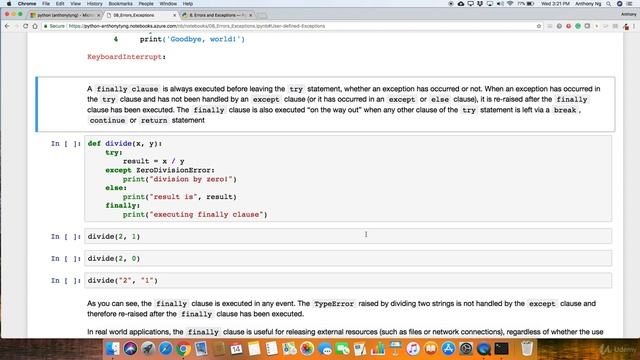The height and width of the screenshot is (360, 640).
Task: Open App Store from the Dock
Action: point(448,349)
